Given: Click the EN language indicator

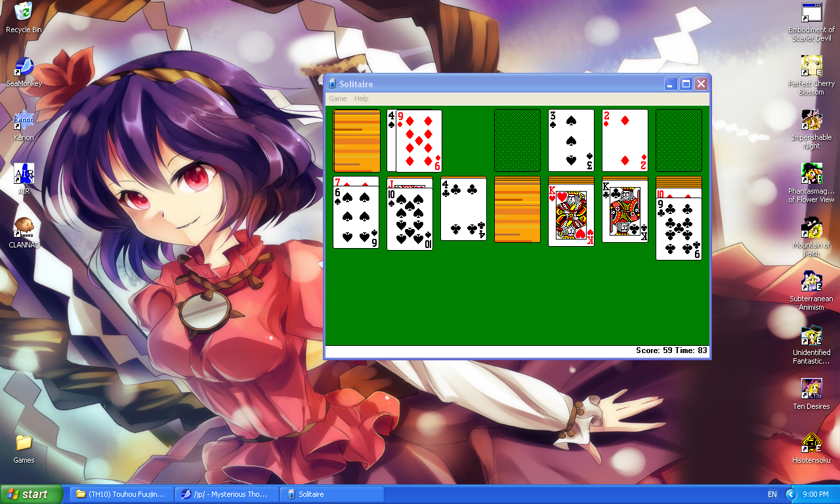Looking at the screenshot, I should (x=772, y=494).
